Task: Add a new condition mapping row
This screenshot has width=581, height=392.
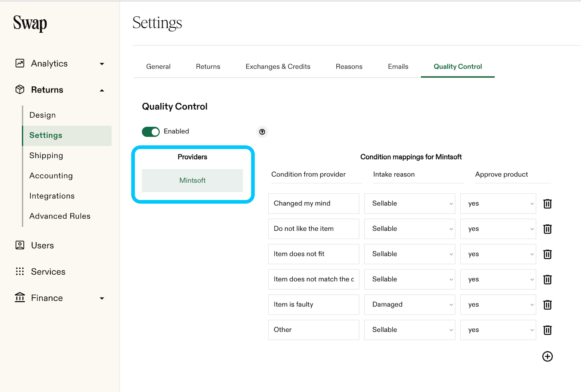Action: 547,356
